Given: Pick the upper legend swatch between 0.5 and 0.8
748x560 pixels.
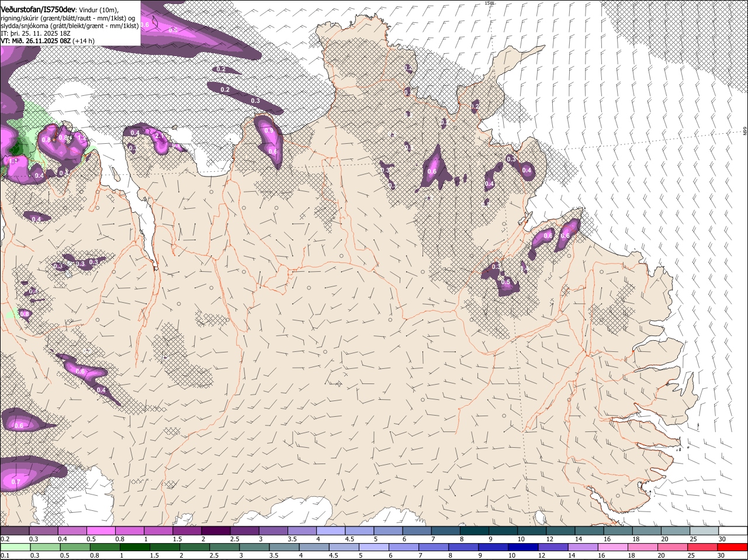Looking at the screenshot, I should (101, 530).
